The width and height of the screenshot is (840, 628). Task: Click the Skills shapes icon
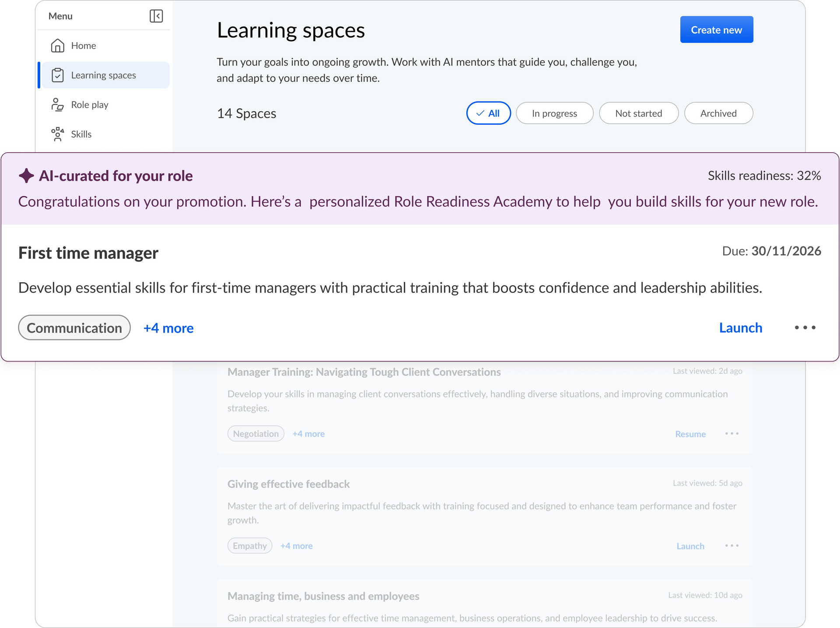click(58, 134)
